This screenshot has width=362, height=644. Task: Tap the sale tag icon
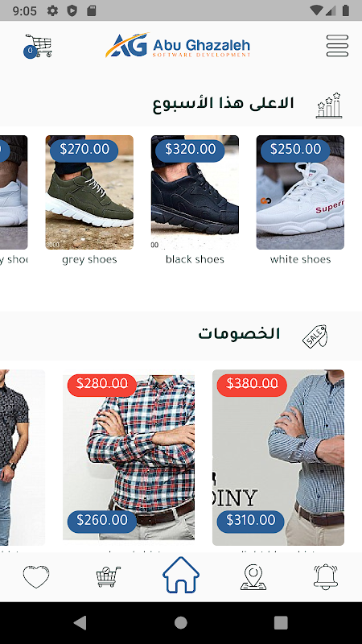click(315, 336)
